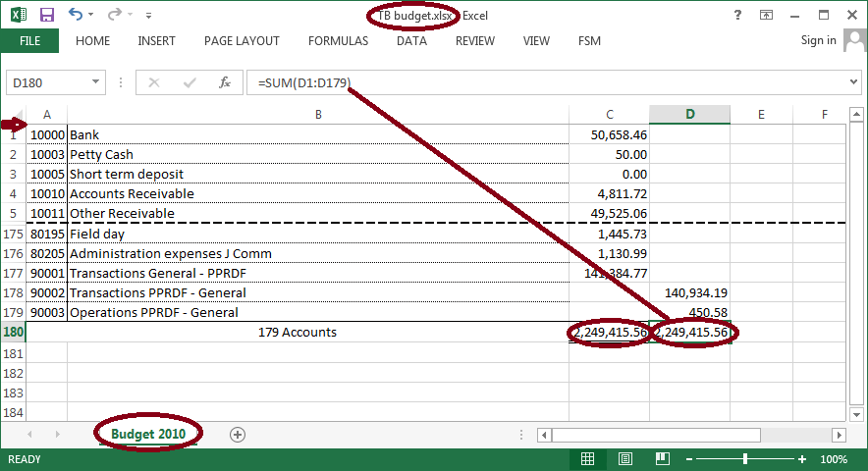Open Ribbon Display Options
The image size is (868, 471).
tap(766, 15)
